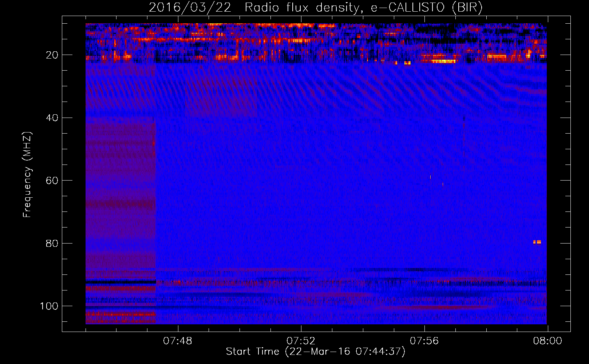Click the bright orange burst near 80 MHz
589x364 pixels.
click(x=537, y=242)
